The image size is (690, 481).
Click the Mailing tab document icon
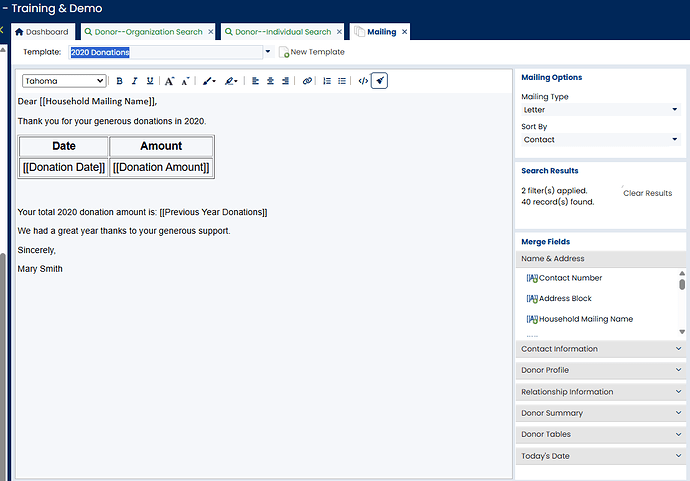point(360,32)
